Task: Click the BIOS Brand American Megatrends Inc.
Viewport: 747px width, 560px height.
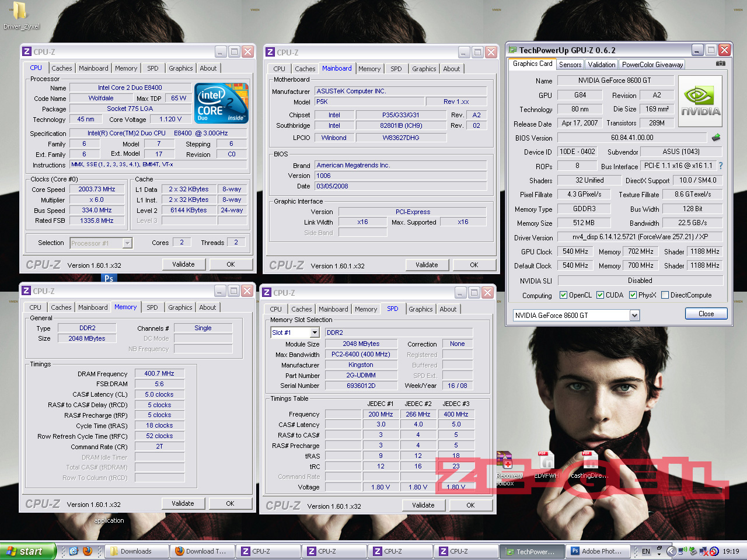Action: [401, 165]
